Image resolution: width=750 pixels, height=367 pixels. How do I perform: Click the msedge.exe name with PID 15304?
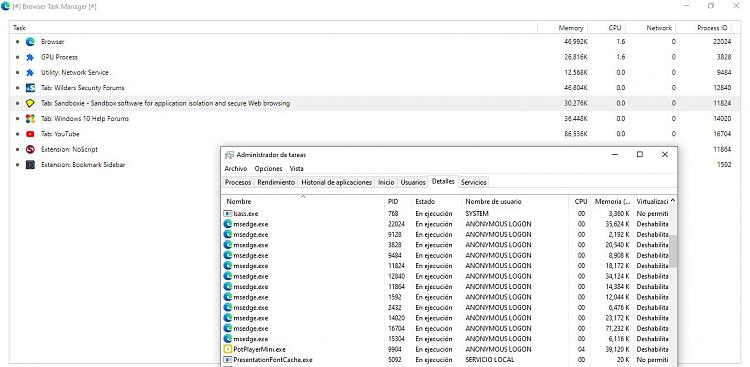[251, 339]
